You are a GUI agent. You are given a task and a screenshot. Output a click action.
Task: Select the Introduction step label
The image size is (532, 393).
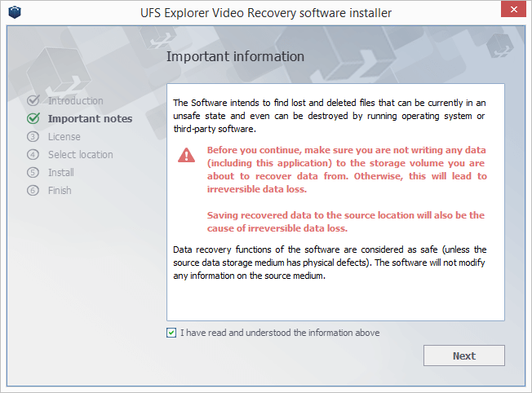(x=75, y=101)
